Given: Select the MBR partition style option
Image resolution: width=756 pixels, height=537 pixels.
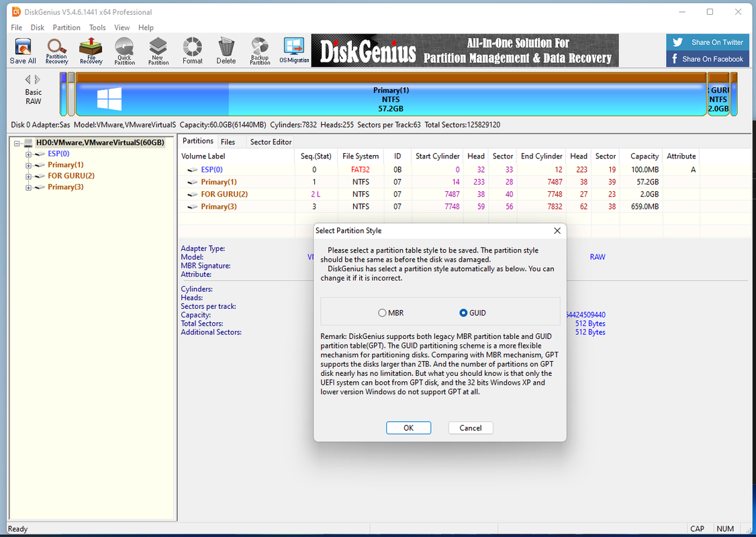Looking at the screenshot, I should (x=391, y=313).
